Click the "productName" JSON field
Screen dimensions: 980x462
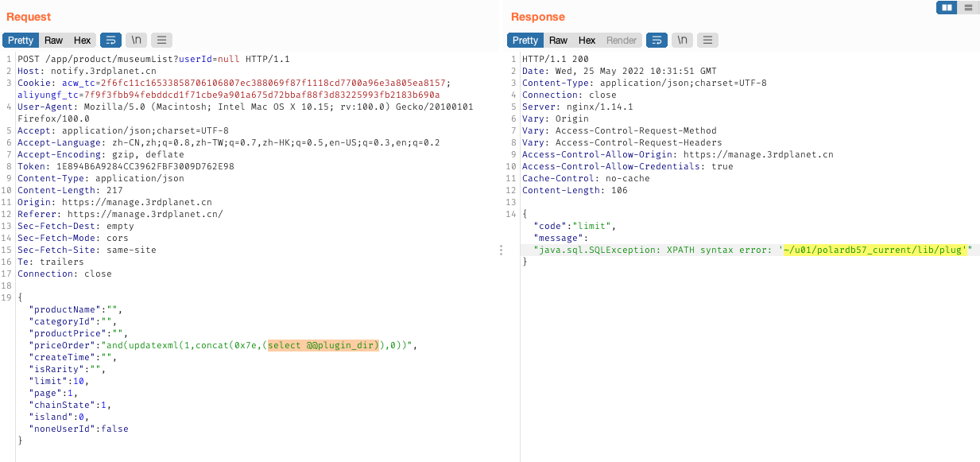(76, 310)
